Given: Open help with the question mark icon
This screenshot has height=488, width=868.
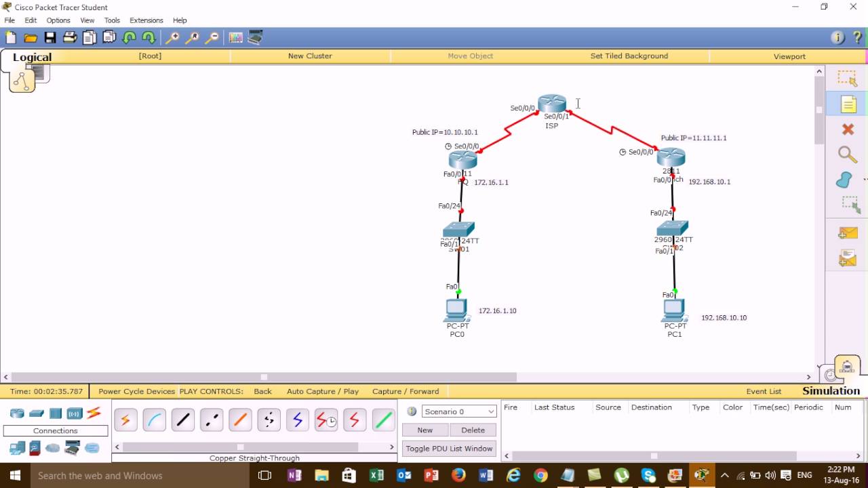Looking at the screenshot, I should 857,38.
